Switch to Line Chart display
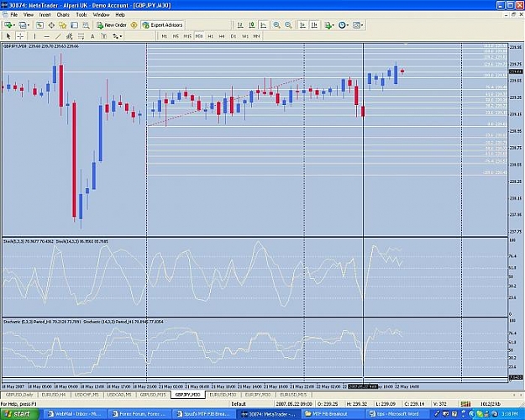Viewport: 525px width, 420px height. 264,25
